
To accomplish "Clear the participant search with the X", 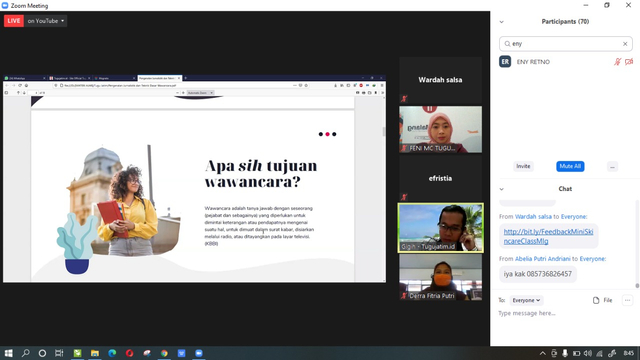I will [625, 44].
